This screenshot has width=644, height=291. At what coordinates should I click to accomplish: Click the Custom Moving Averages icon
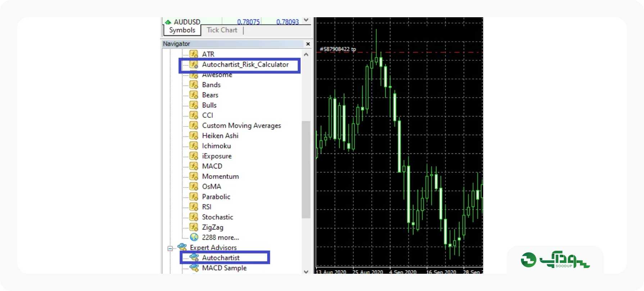pos(194,125)
